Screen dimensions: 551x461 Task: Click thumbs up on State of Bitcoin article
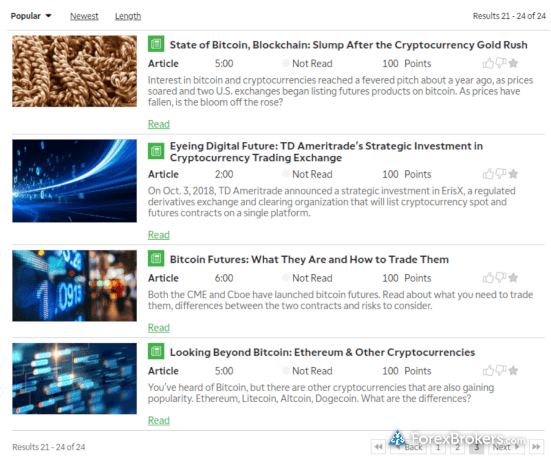[488, 63]
